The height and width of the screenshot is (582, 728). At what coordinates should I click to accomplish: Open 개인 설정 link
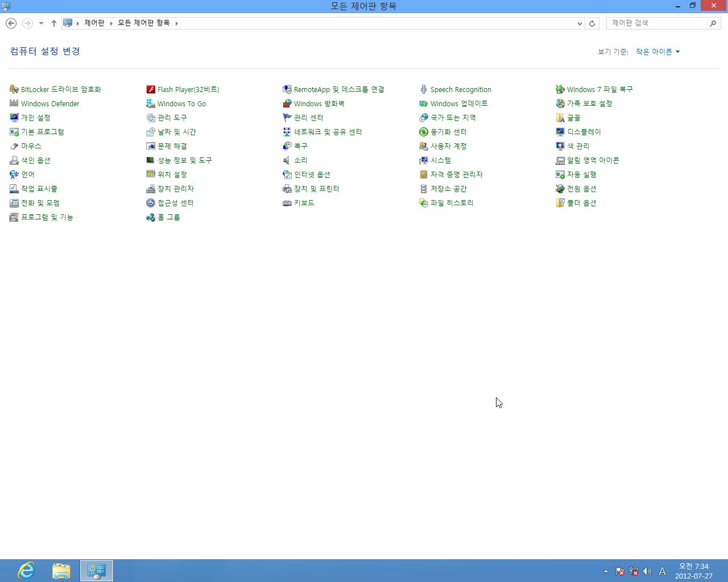tap(36, 118)
